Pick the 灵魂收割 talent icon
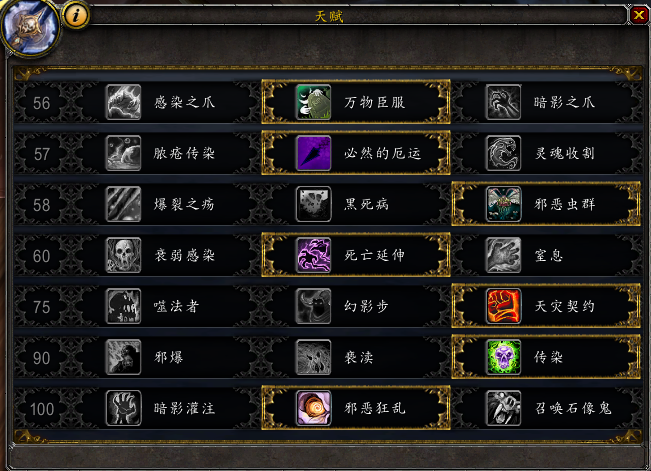The width and height of the screenshot is (651, 471). pos(503,153)
